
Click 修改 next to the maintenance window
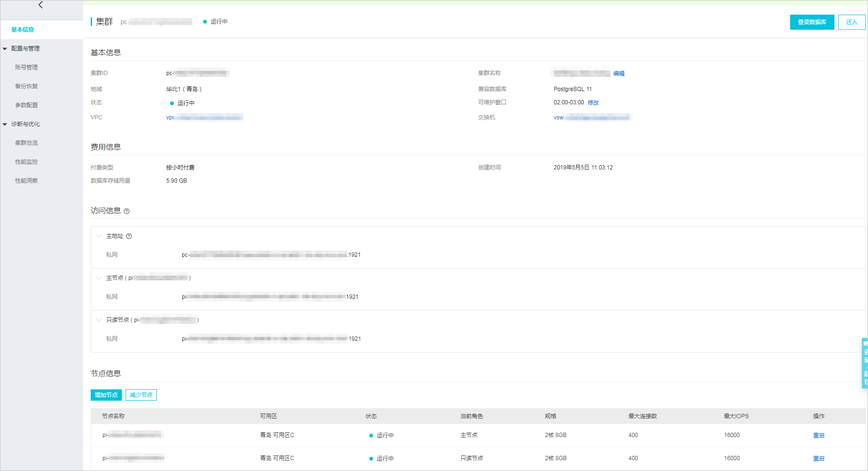[x=593, y=103]
